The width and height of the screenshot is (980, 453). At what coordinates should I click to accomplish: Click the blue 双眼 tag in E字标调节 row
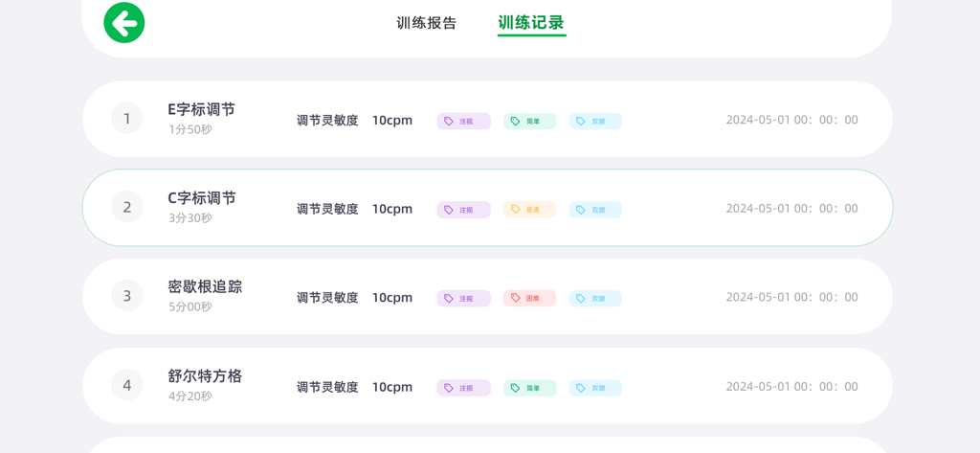pos(595,122)
